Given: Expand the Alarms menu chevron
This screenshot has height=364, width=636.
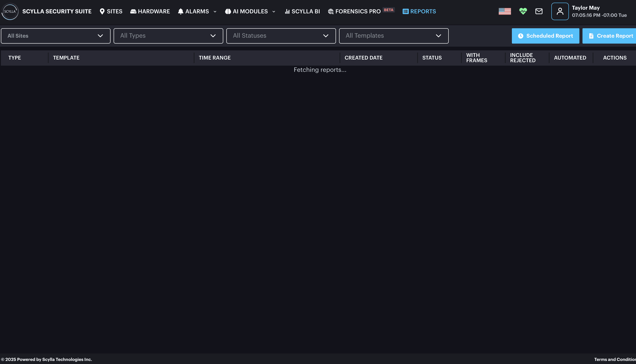Looking at the screenshot, I should [215, 12].
